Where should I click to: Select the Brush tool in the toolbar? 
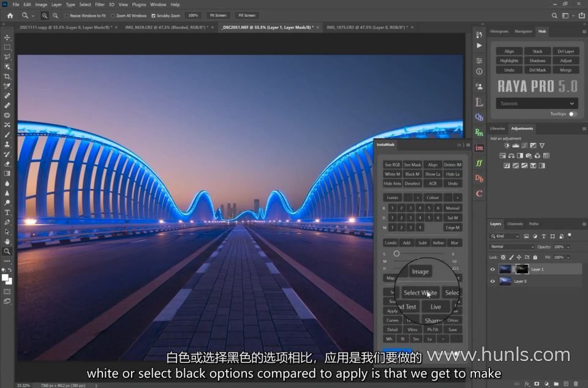coord(7,135)
